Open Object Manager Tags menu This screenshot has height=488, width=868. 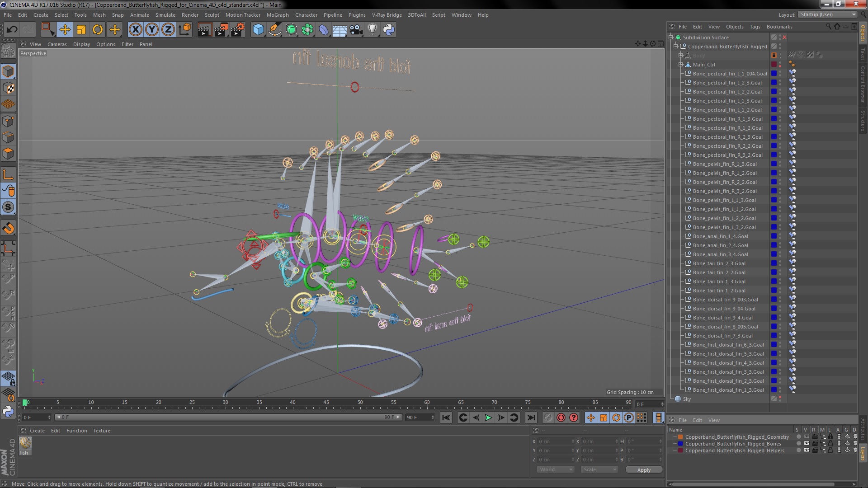tap(755, 27)
